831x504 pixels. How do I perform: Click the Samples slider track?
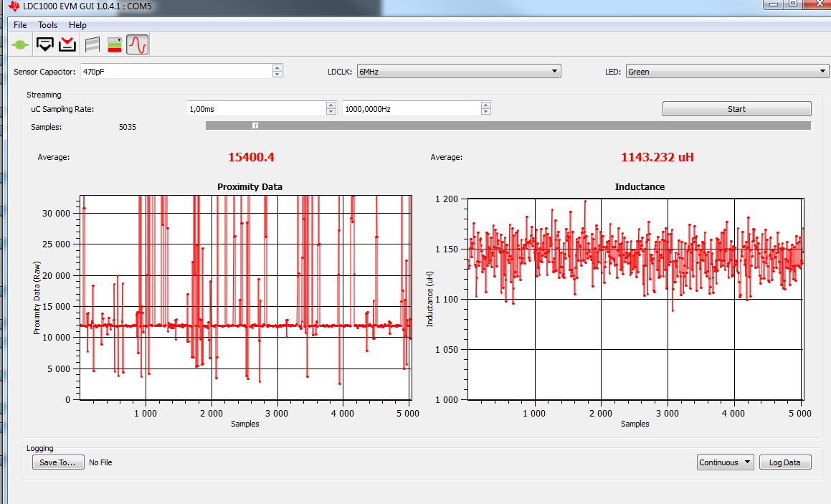point(508,125)
